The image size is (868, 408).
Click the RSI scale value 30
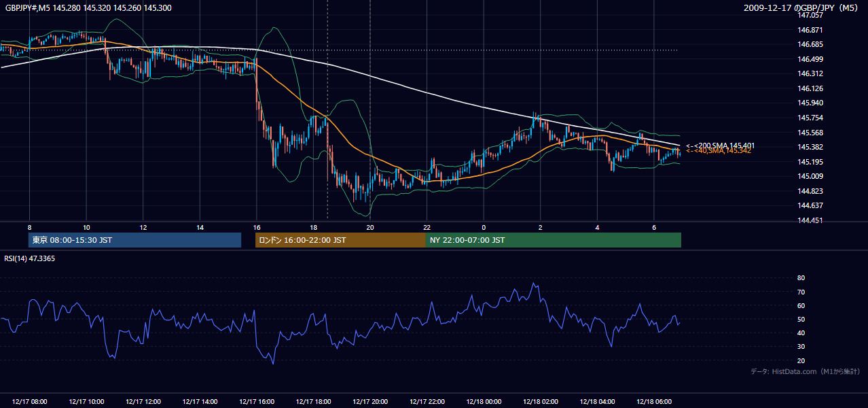coord(801,347)
